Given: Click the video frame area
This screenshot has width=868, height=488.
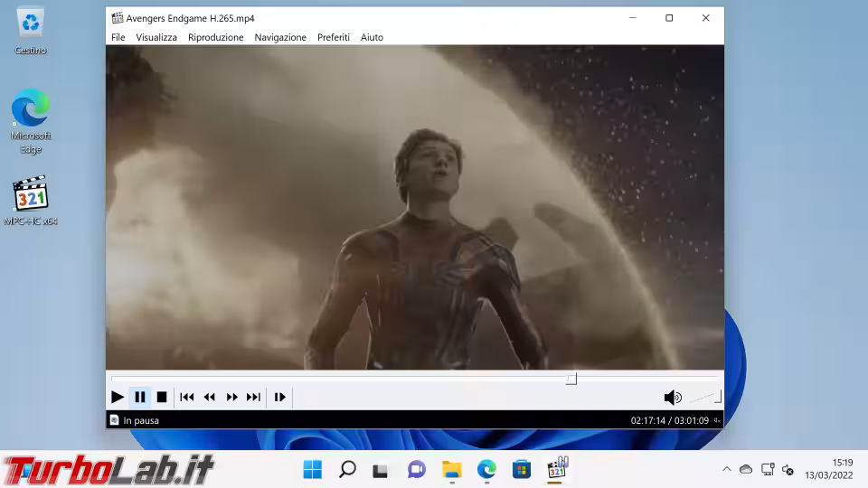Looking at the screenshot, I should tap(415, 207).
